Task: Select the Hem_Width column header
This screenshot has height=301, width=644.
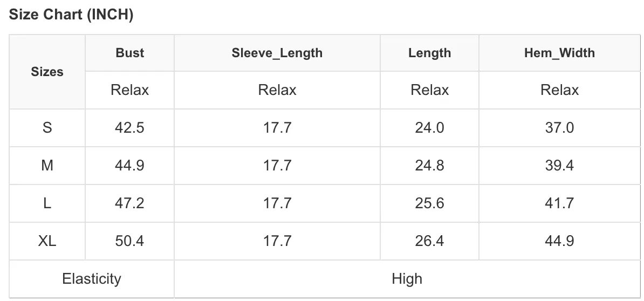Action: pyautogui.click(x=559, y=53)
